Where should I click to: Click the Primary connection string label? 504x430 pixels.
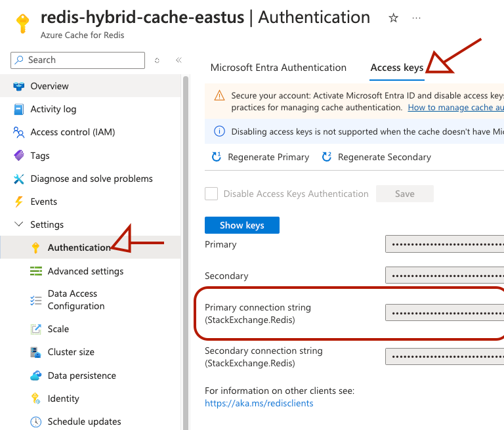click(x=258, y=314)
